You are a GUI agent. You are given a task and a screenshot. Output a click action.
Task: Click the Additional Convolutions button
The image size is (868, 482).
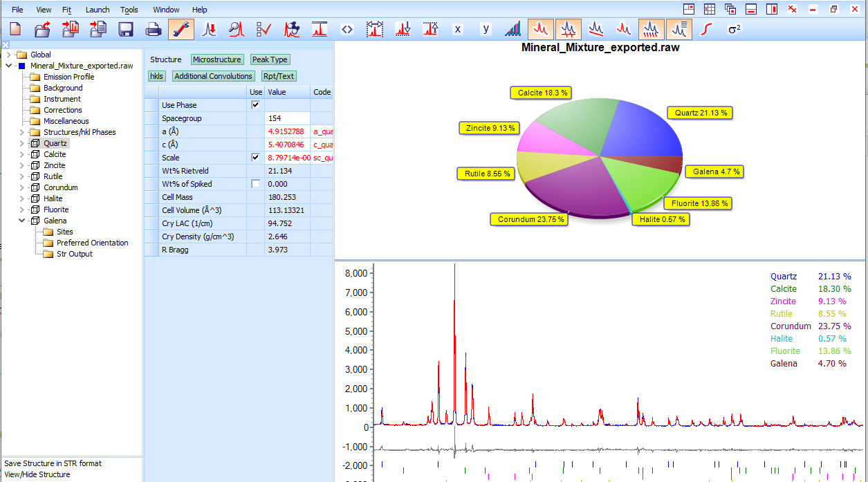(213, 75)
